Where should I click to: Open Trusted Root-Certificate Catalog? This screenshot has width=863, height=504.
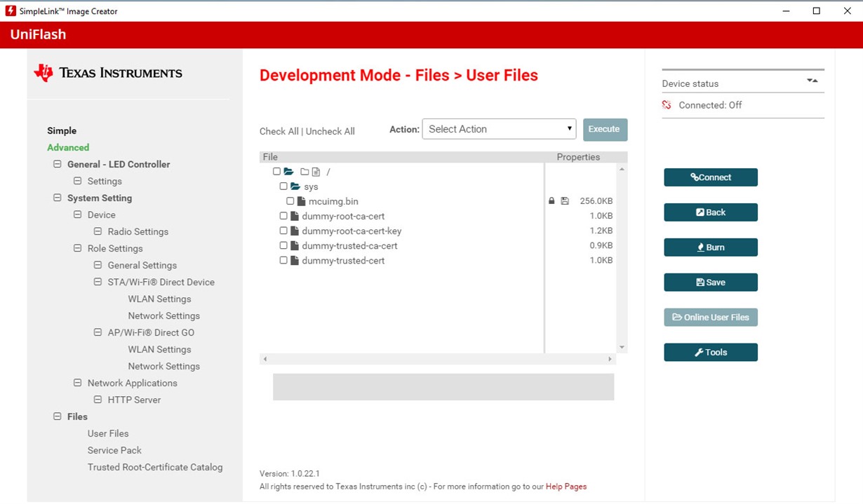point(155,467)
